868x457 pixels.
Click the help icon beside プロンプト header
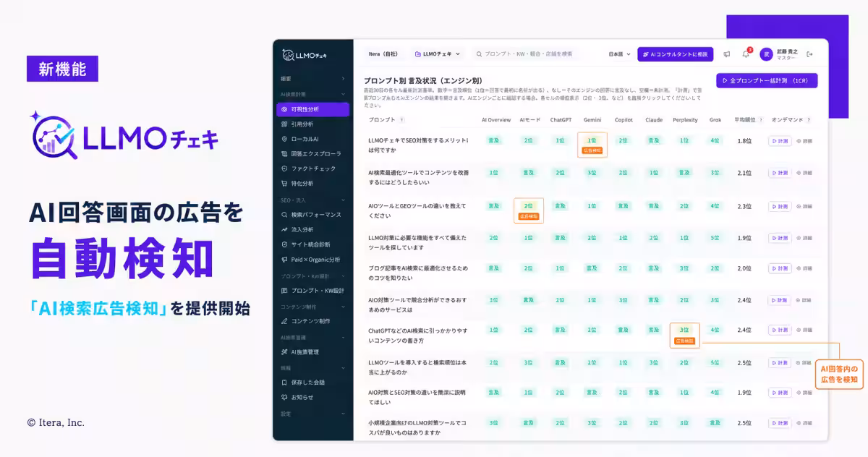coord(401,120)
